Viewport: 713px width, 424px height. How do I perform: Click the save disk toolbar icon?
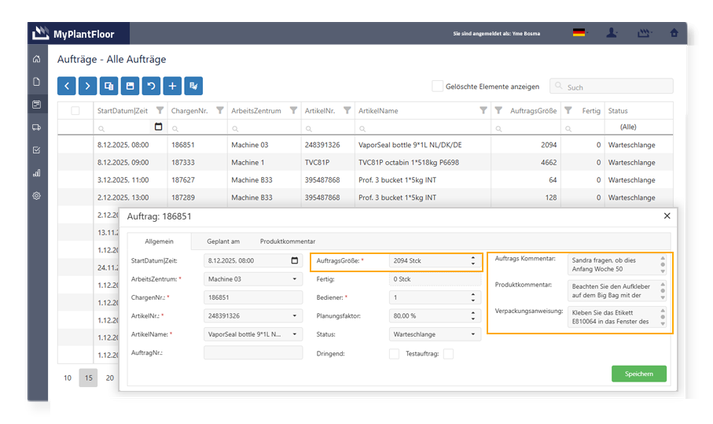click(130, 86)
